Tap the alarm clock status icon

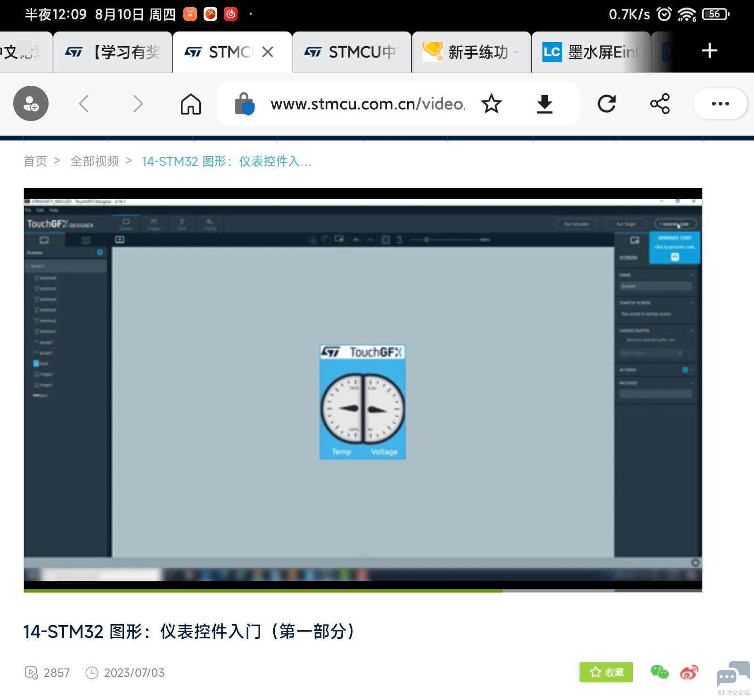[x=664, y=14]
